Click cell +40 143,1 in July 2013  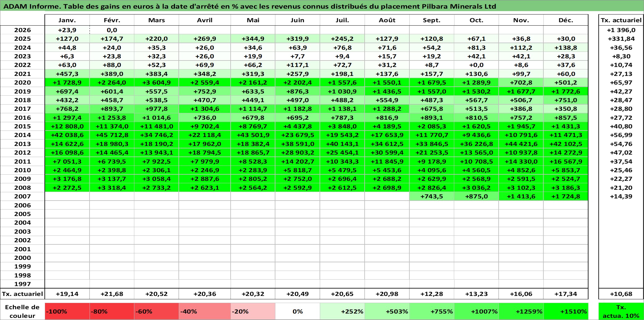pos(342,144)
